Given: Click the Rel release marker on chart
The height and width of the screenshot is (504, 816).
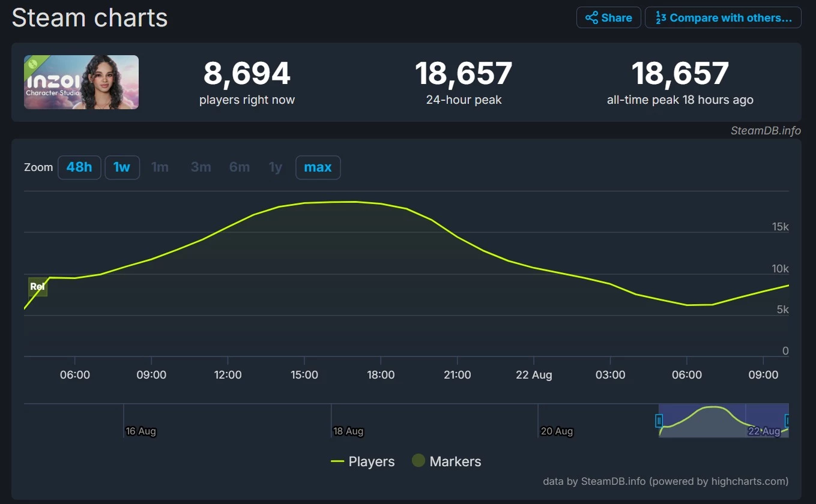Looking at the screenshot, I should click(37, 287).
